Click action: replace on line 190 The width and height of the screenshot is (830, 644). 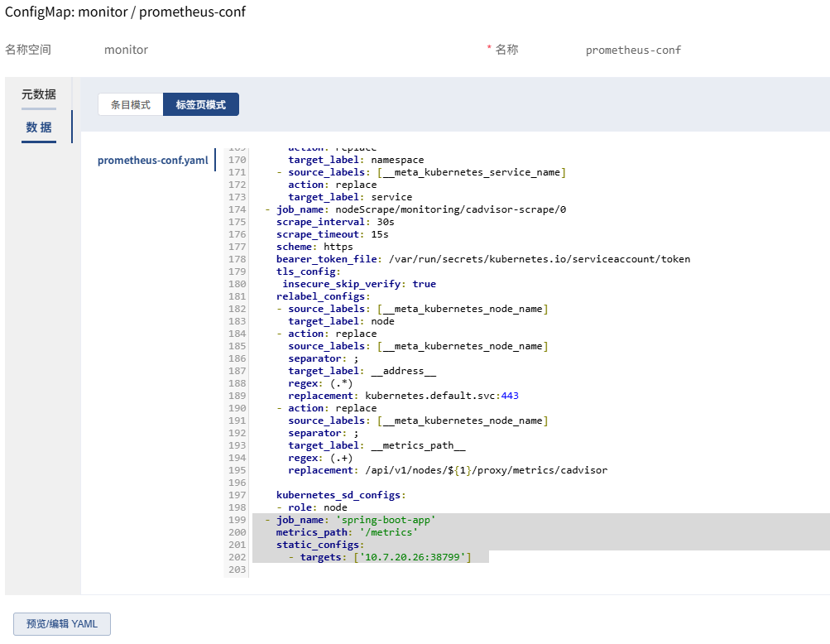pos(327,408)
